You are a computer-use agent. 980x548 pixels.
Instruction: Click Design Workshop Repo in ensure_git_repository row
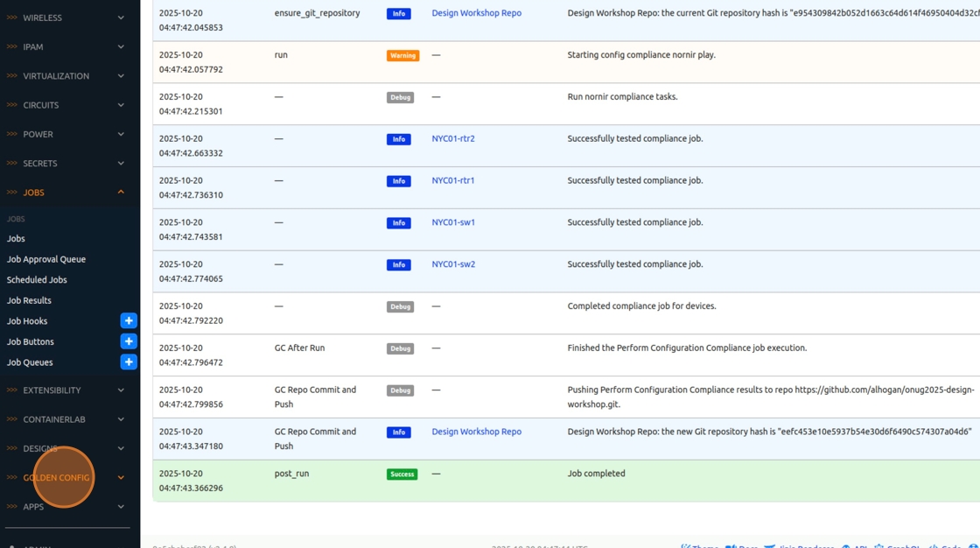click(x=476, y=13)
